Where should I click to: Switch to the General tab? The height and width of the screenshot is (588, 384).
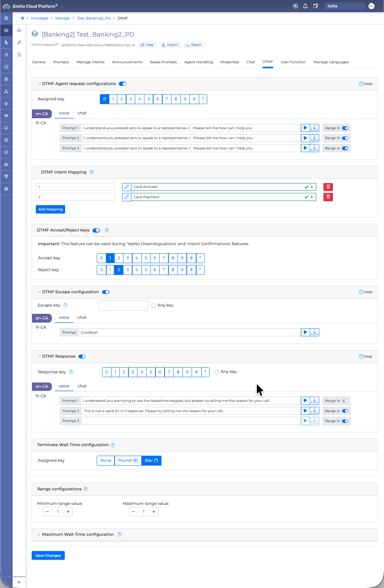point(39,62)
